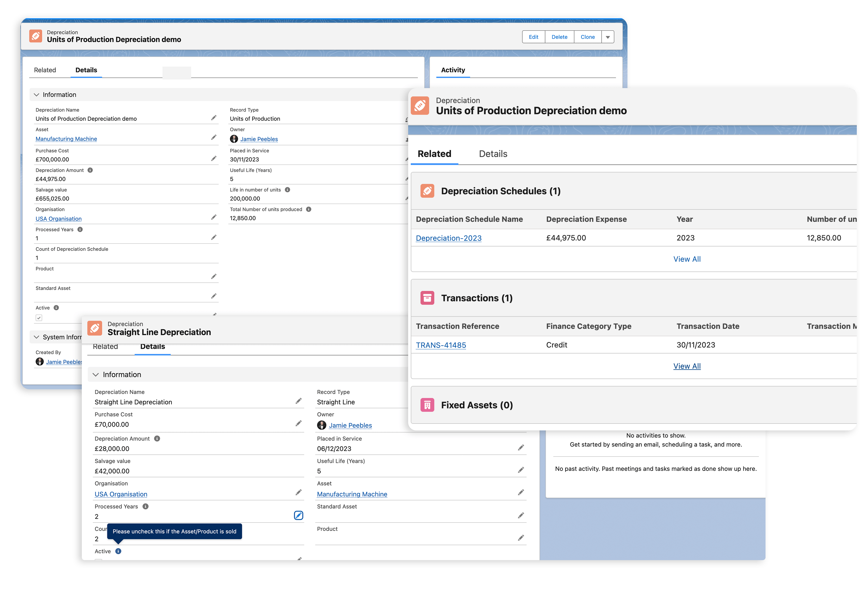The width and height of the screenshot is (868, 598).
Task: Open transaction TRANS-41485 link
Action: 441,345
